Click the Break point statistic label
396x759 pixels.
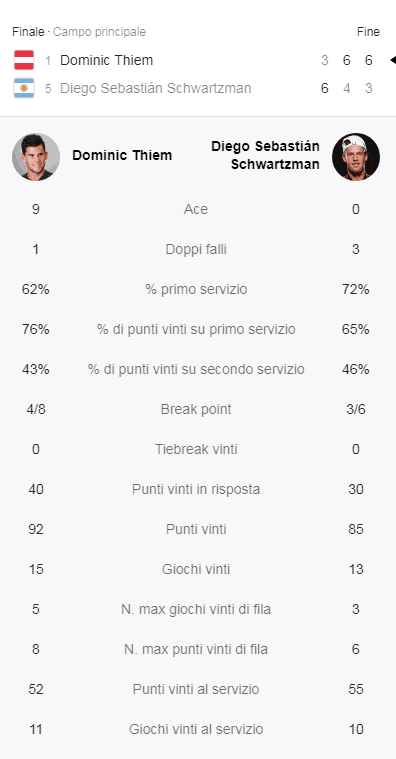point(196,410)
